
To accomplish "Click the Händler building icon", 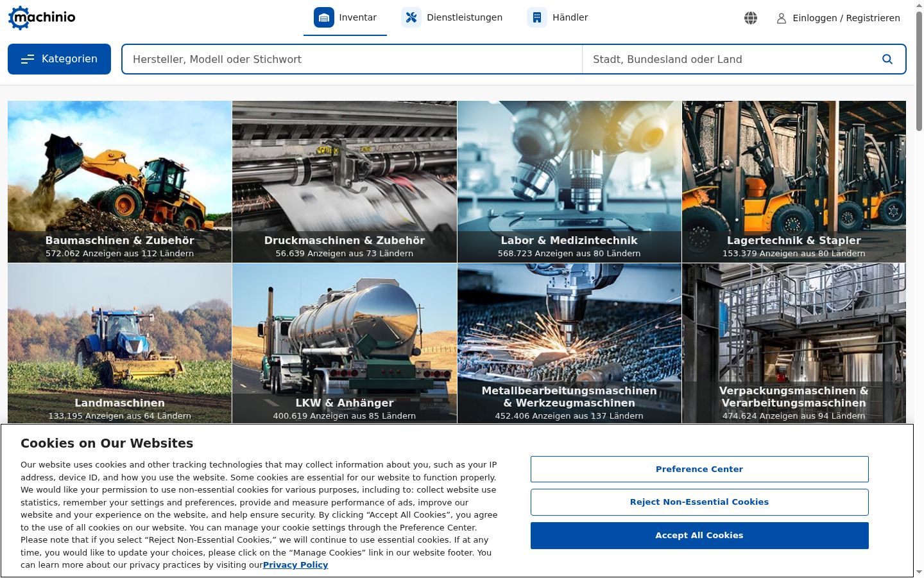I will (x=537, y=17).
